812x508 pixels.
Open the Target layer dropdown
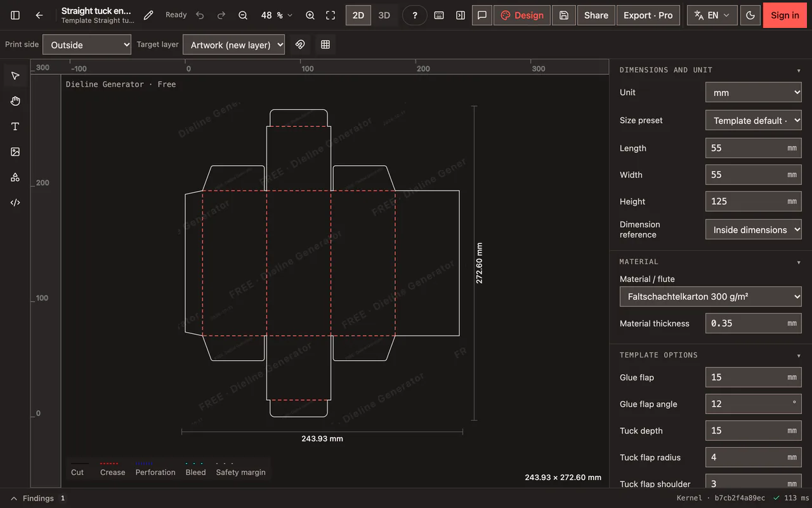click(233, 44)
